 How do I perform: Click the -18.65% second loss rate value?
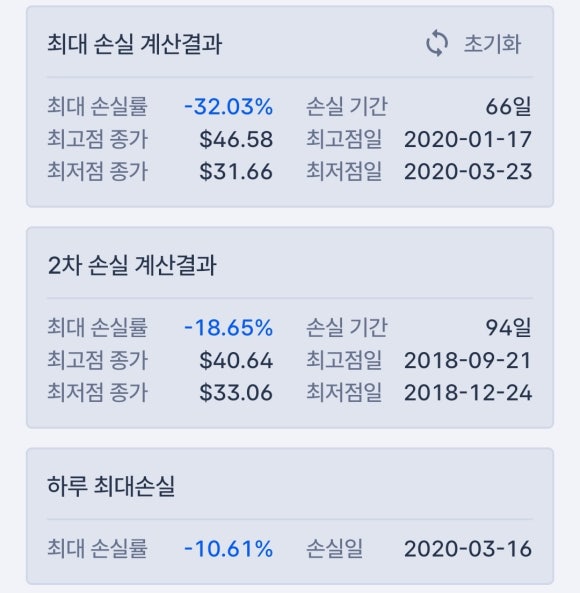228,328
